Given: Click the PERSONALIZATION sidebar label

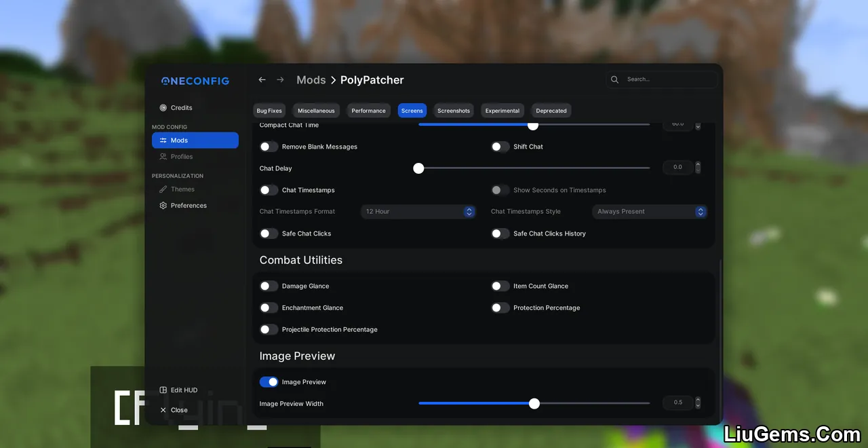Looking at the screenshot, I should (x=178, y=176).
